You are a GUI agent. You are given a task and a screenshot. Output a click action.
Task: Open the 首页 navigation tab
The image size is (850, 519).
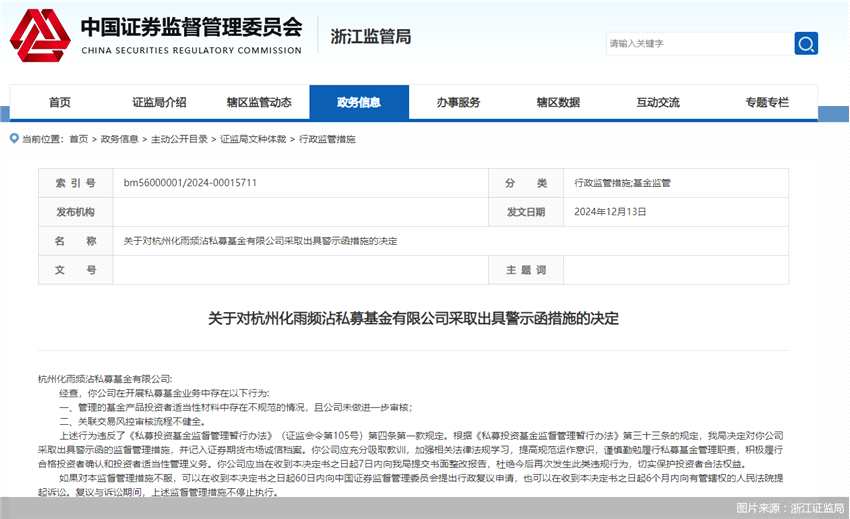click(60, 102)
